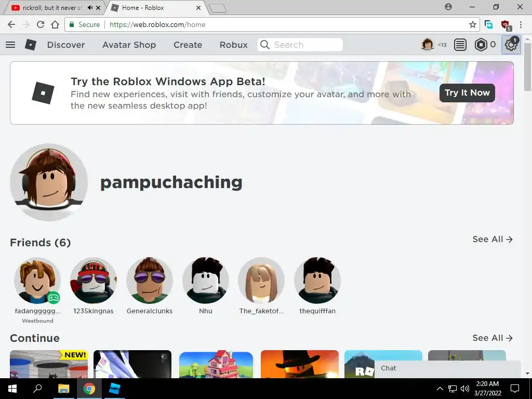Viewport: 532px width, 399px height.
Task: Open friend The_faketof avatar
Action: tap(261, 280)
